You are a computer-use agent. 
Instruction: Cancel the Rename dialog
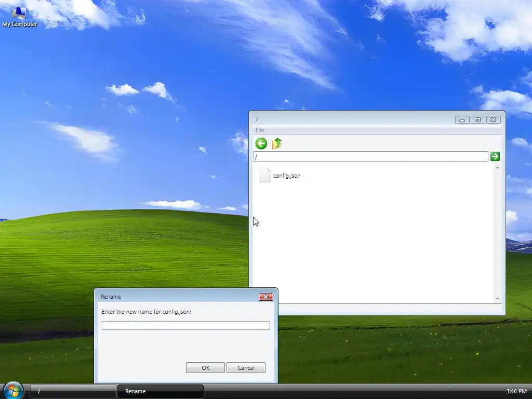coord(246,368)
